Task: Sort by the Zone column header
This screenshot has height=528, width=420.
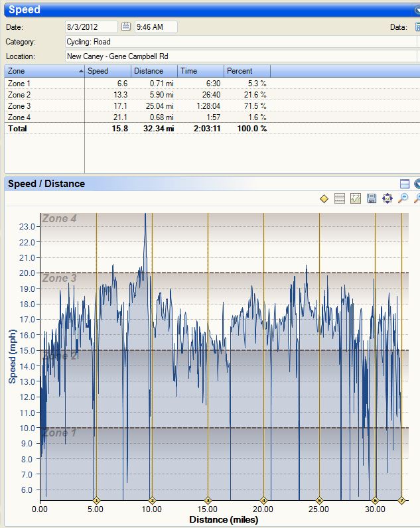Action: (44, 70)
